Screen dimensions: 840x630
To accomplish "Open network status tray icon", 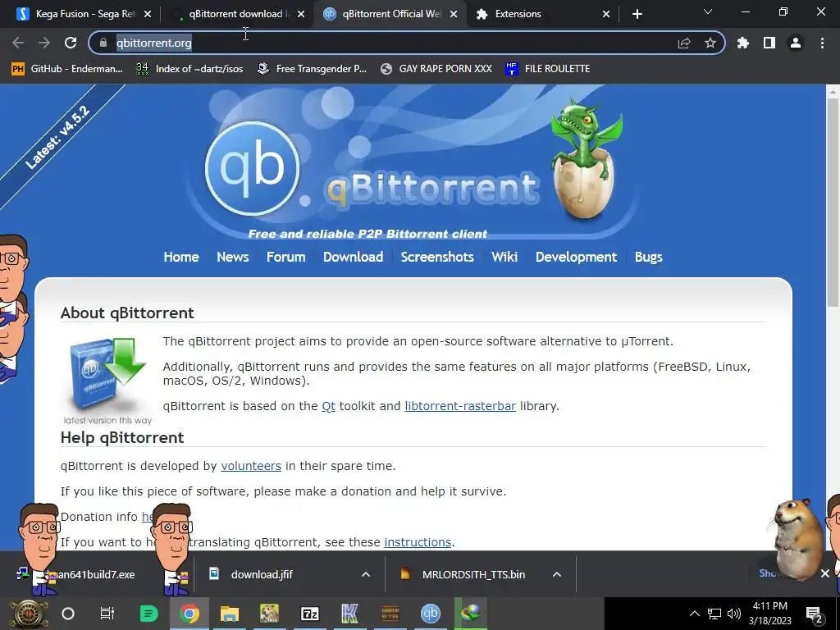I will 714,614.
